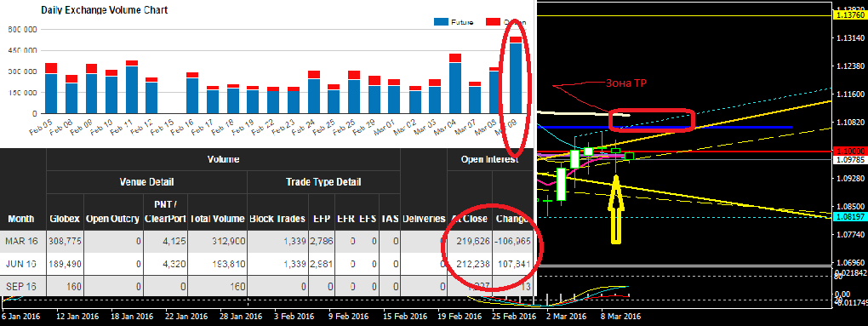Click the Daily Exchange Volume Chart title
The height and width of the screenshot is (326, 868).
click(105, 10)
